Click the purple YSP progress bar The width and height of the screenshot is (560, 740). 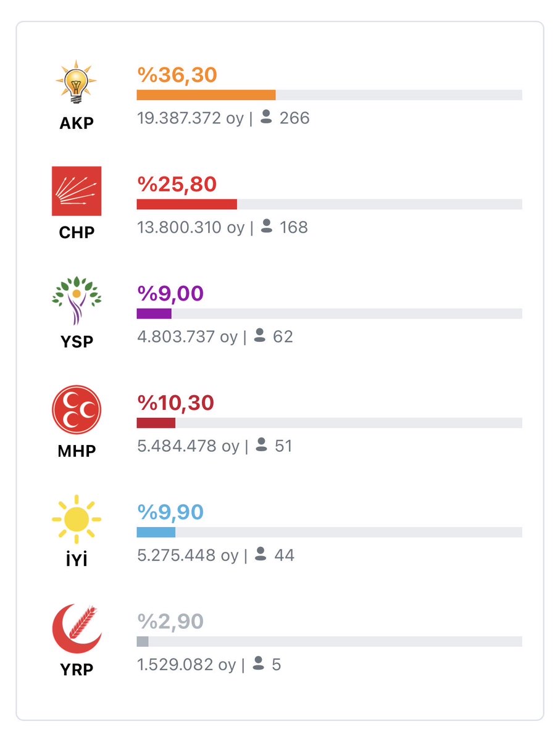(x=154, y=314)
